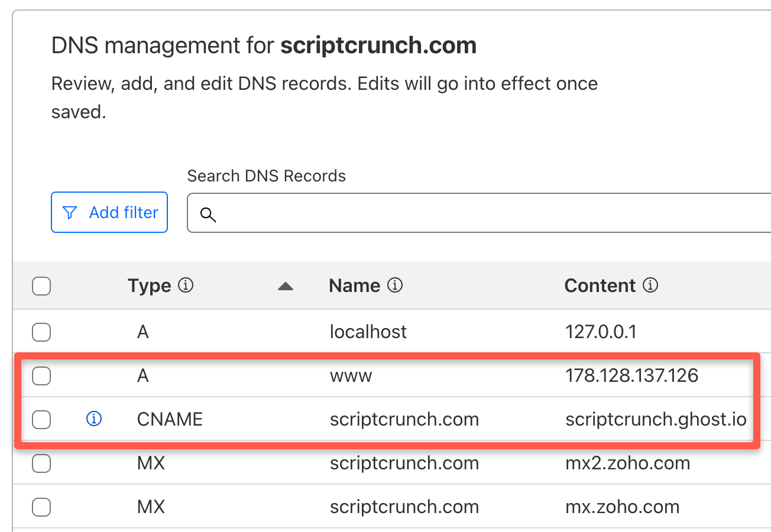Select the 178.128.137.126 content cell

coord(632,375)
